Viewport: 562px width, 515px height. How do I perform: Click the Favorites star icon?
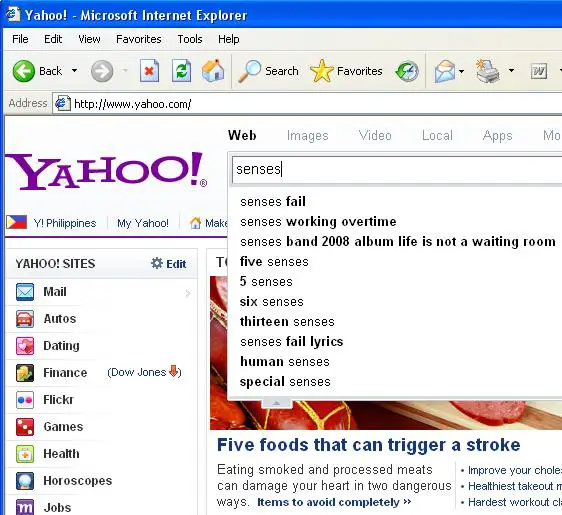pos(322,71)
